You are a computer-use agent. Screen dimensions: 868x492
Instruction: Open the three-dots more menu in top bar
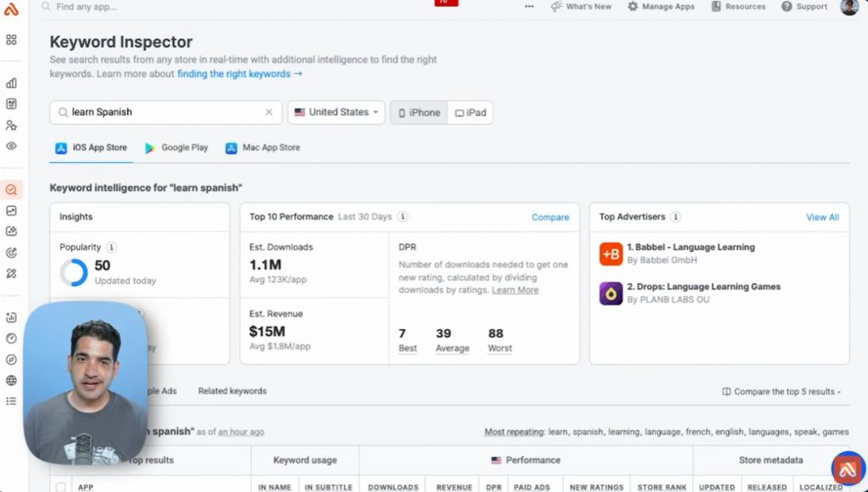[x=529, y=7]
